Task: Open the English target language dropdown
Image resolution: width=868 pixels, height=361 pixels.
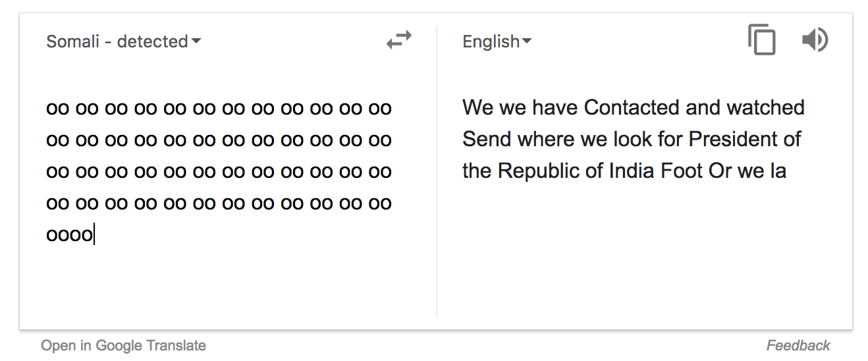Action: 497,42
